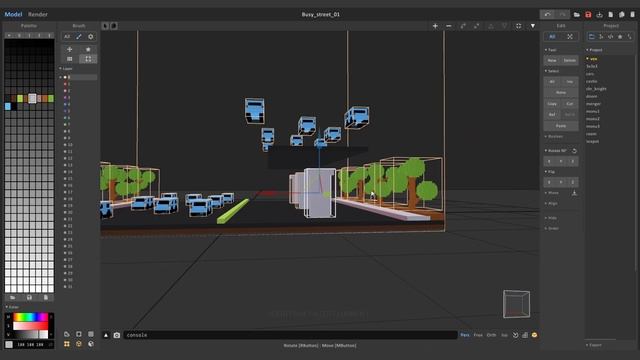Viewport: 640px width, 360px height.
Task: Click the Paste button under Select
Action: tap(561, 126)
